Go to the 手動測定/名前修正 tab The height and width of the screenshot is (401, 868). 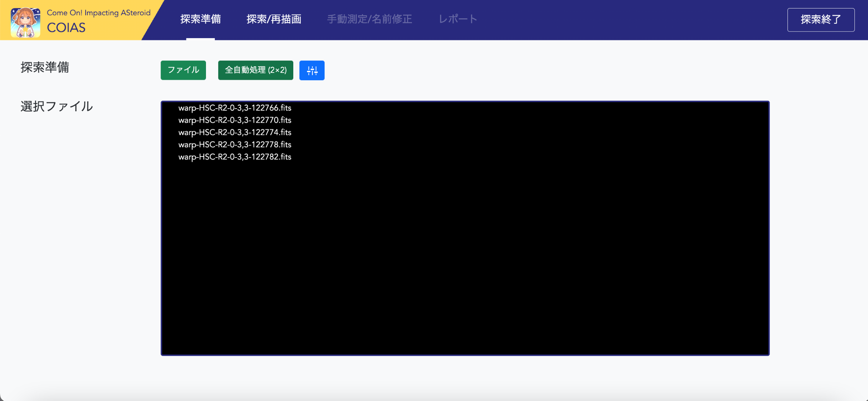pos(370,19)
